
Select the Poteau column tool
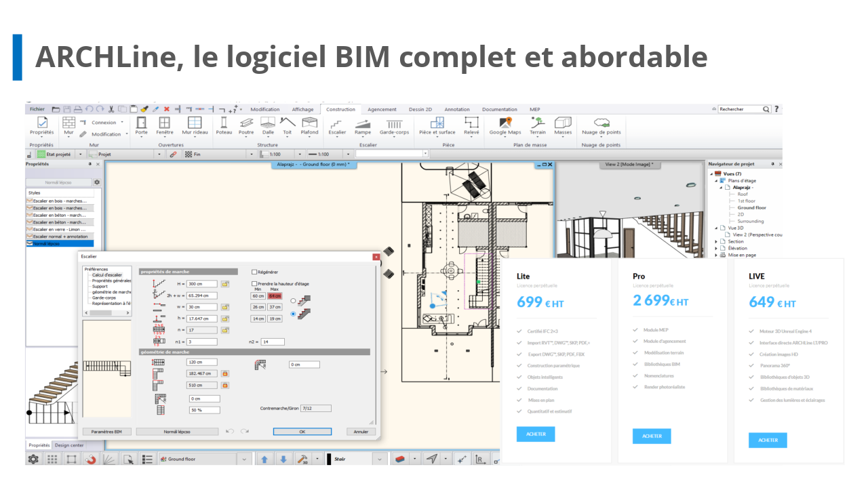tap(224, 125)
